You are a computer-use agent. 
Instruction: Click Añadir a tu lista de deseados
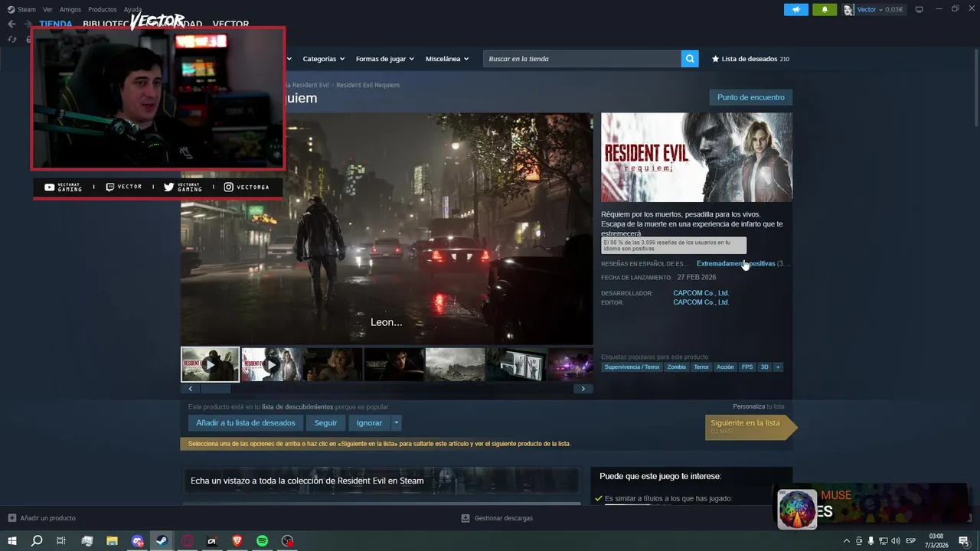246,422
